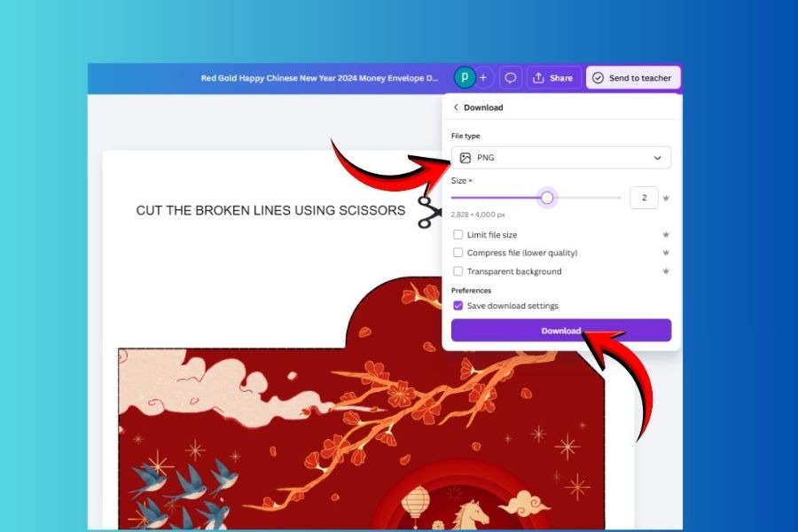Click the crown icon next to size field

click(665, 198)
